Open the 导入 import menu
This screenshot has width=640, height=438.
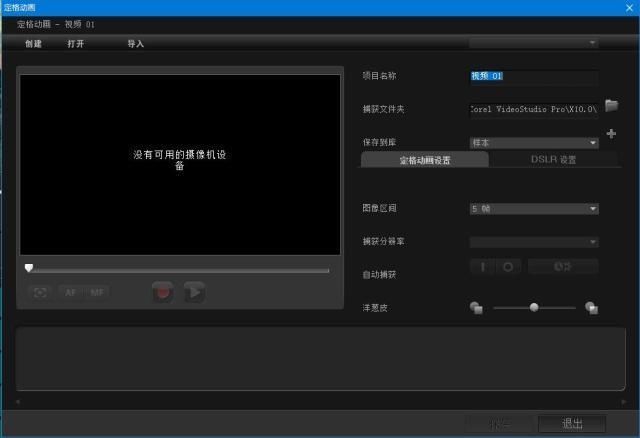point(136,44)
